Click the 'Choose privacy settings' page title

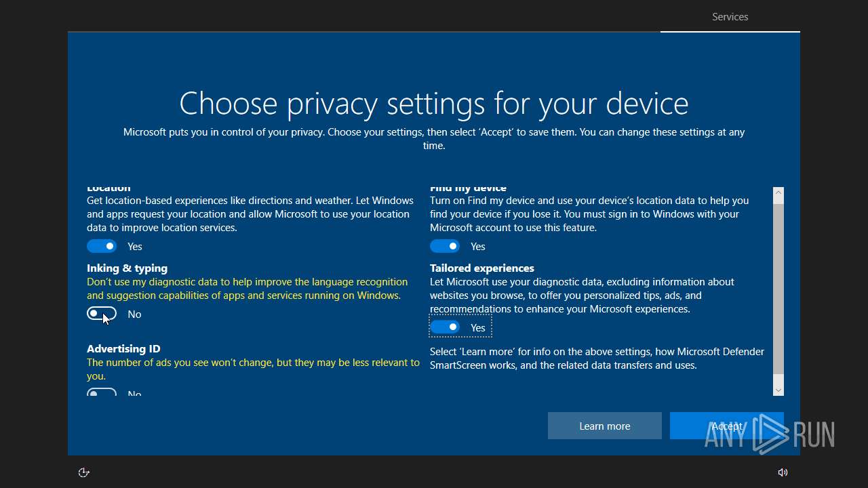click(x=434, y=104)
